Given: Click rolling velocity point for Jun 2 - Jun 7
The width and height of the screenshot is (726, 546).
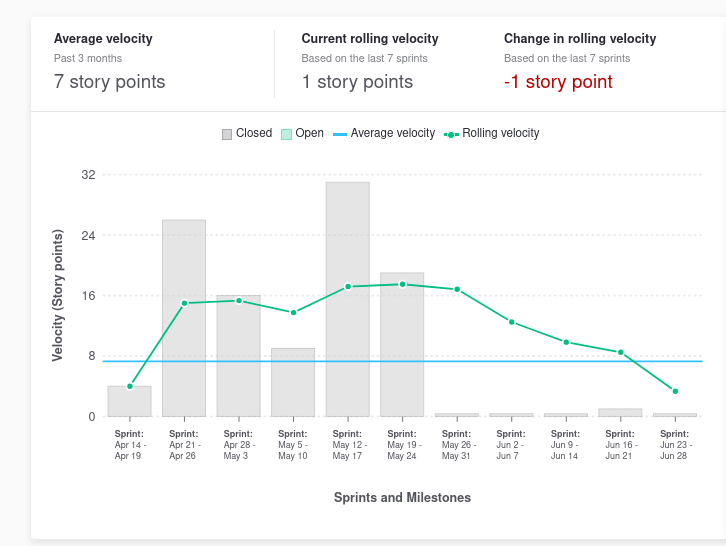Looking at the screenshot, I should tap(511, 322).
